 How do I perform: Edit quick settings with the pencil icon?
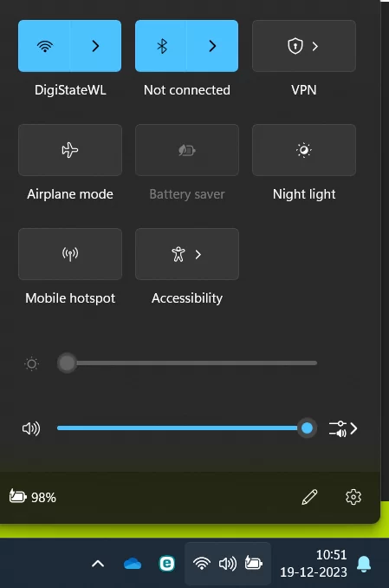point(309,497)
